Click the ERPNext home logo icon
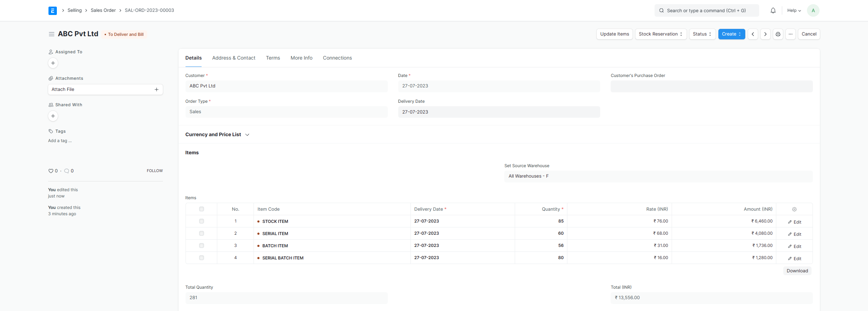Viewport: 868px width, 311px height. tap(53, 10)
